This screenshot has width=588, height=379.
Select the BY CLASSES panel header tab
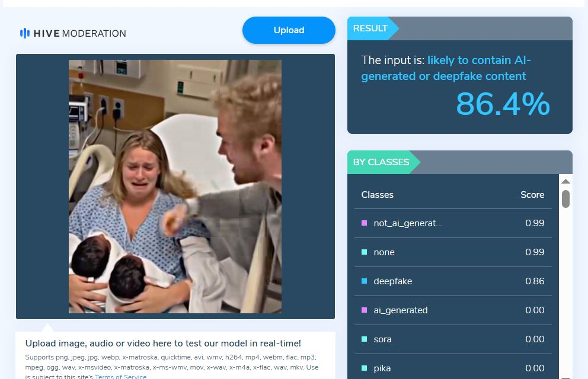point(384,162)
